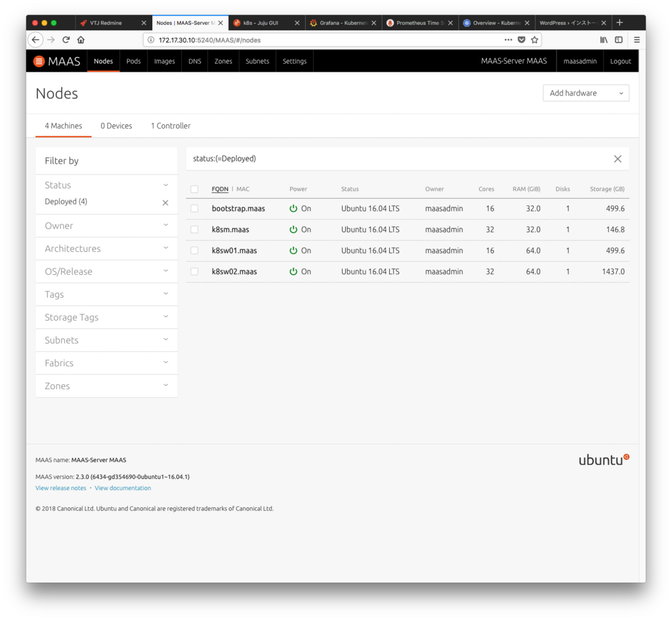Expand the OS/Release filter
This screenshot has height=620, width=672.
[106, 271]
